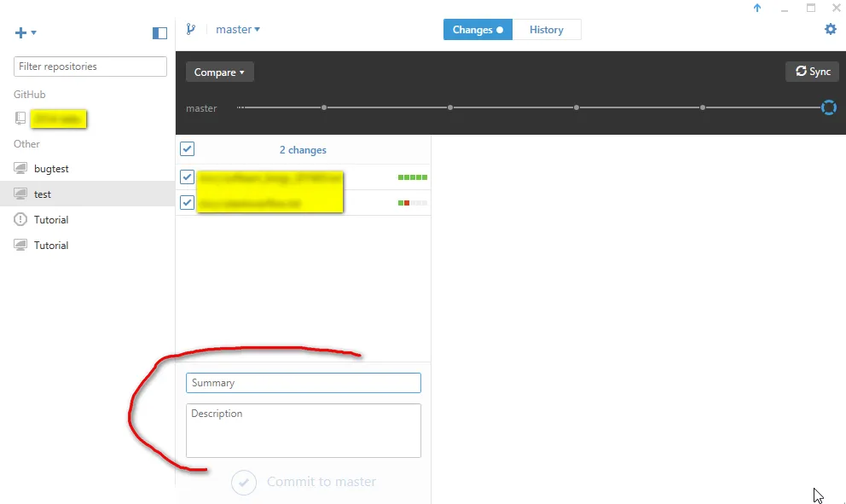Click the latest commit marker on the graph
This screenshot has height=504, width=846.
tap(828, 107)
